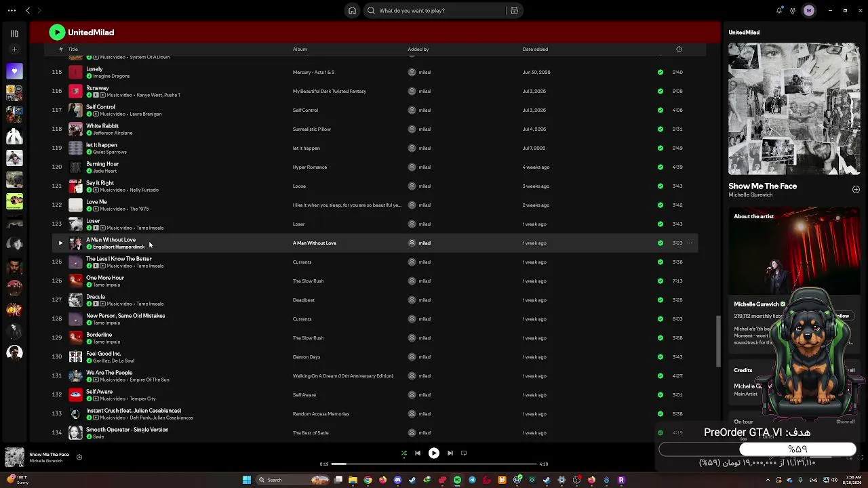The width and height of the screenshot is (868, 488).
Task: Add Show Me The Face from player bar
Action: 79,457
